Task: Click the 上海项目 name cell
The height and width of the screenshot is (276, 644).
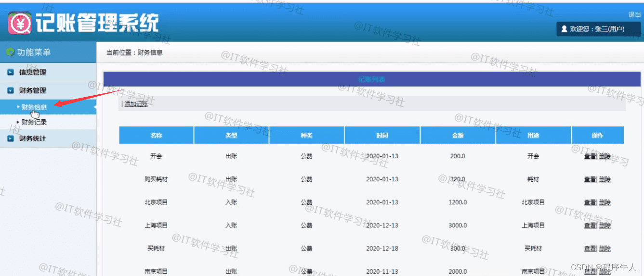Action: [x=156, y=226]
